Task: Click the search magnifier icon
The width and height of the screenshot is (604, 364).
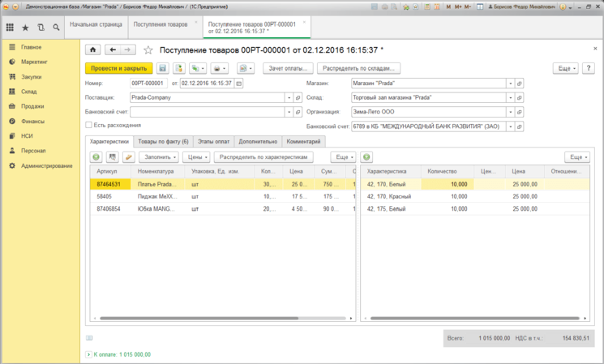Action: 56,28
